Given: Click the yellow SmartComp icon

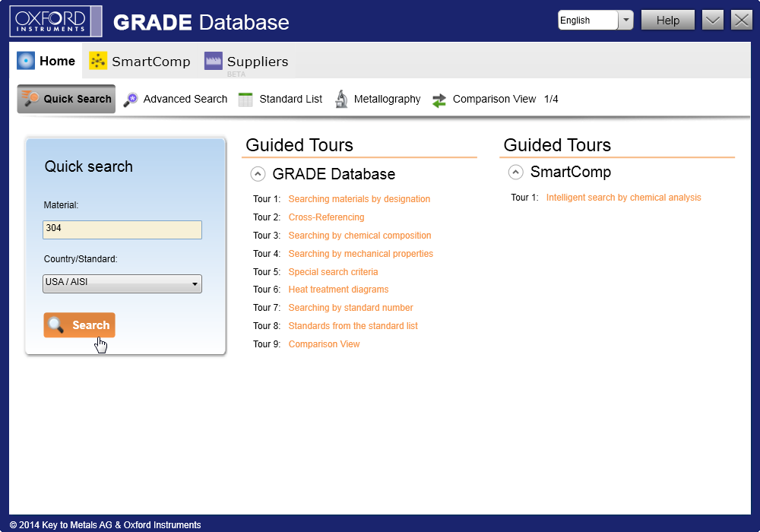Looking at the screenshot, I should click(98, 61).
